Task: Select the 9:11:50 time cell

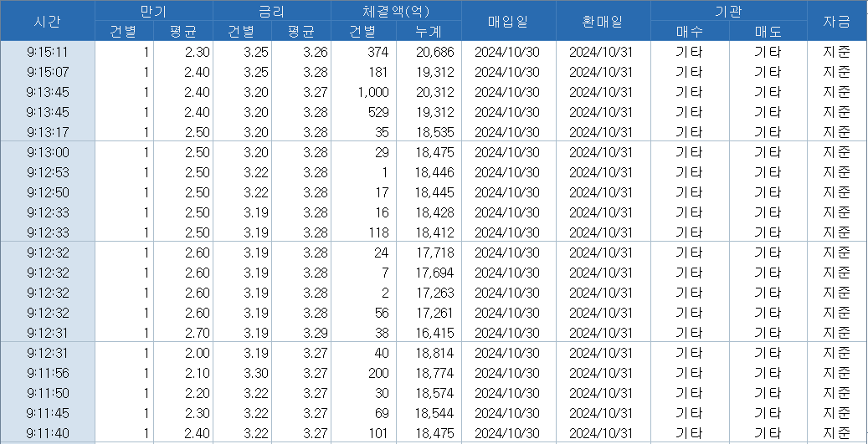Action: pyautogui.click(x=47, y=393)
